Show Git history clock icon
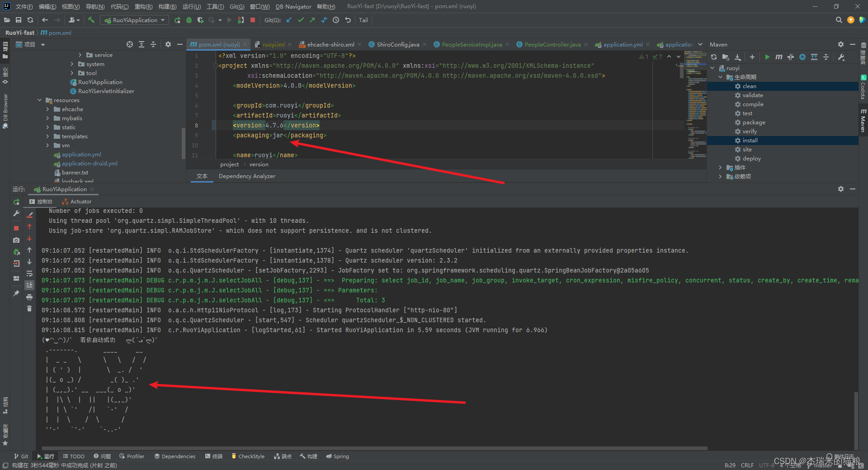 tap(336, 20)
